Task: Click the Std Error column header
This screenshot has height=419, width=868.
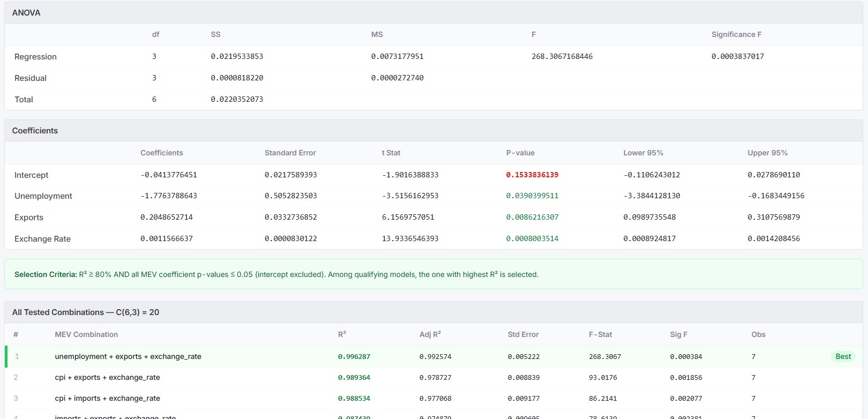Action: coord(523,334)
